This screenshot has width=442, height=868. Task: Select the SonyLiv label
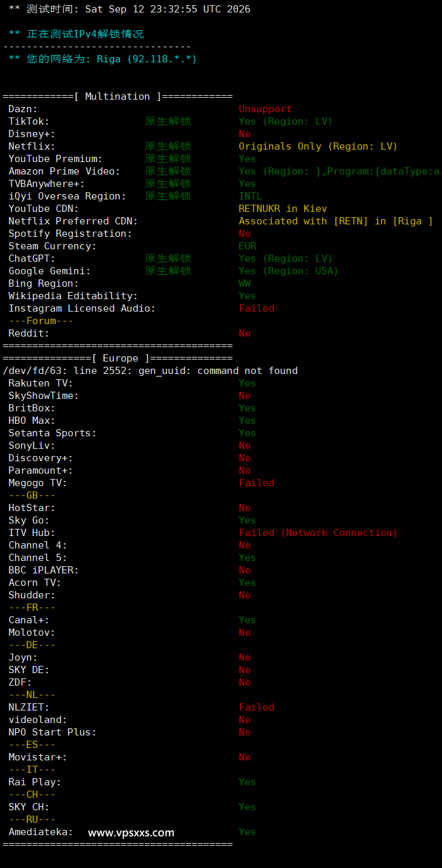tap(32, 445)
